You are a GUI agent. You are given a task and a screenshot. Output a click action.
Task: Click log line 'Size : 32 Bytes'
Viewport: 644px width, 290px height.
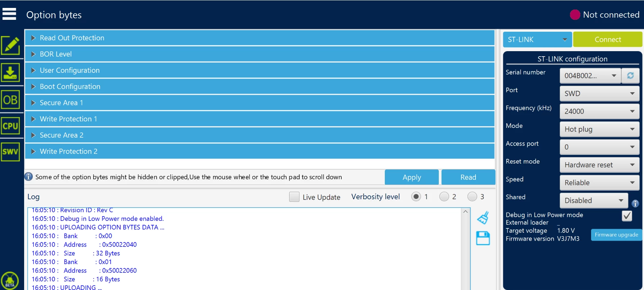point(76,253)
